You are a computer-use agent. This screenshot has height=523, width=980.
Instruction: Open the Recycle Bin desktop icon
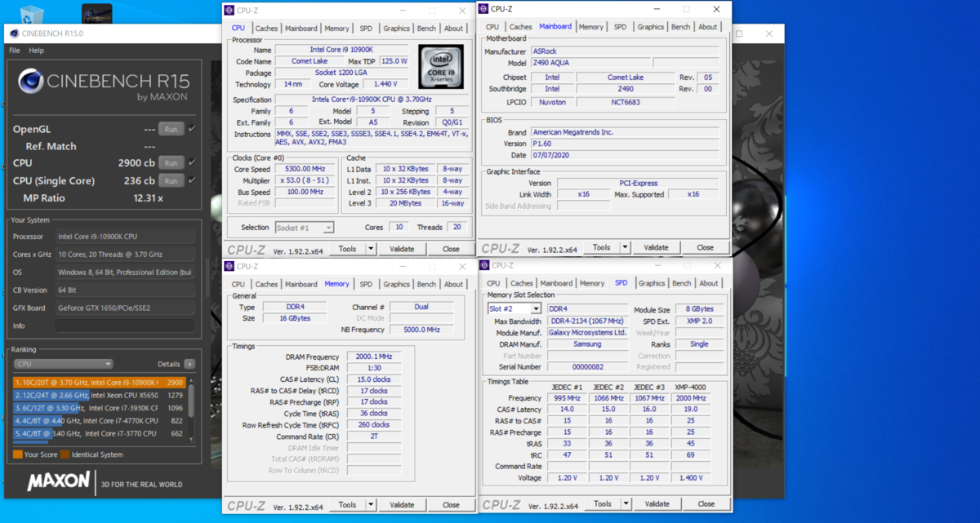tap(33, 14)
